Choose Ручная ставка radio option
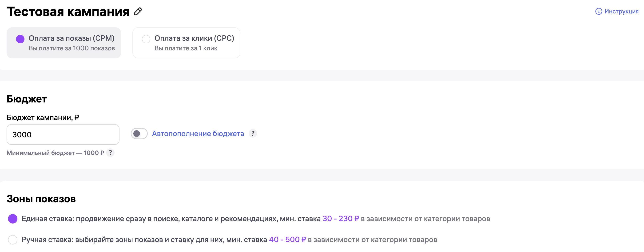The height and width of the screenshot is (252, 644). tap(13, 240)
